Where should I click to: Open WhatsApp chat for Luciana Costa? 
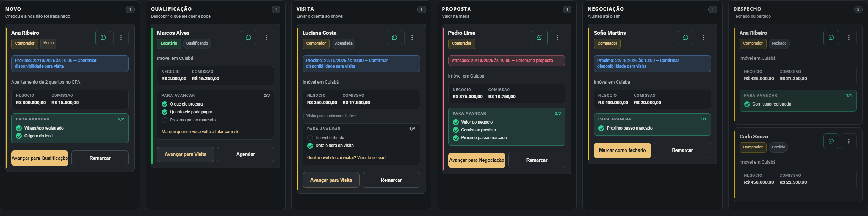[x=394, y=38]
